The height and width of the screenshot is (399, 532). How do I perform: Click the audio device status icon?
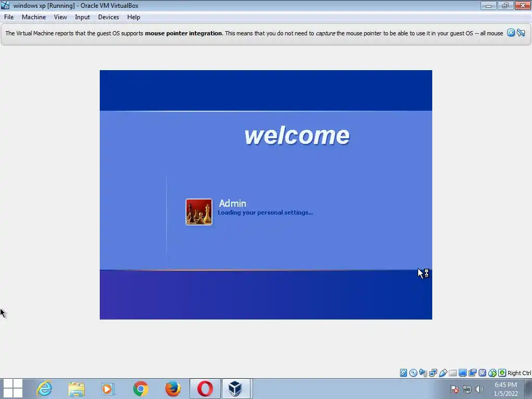pos(423,373)
